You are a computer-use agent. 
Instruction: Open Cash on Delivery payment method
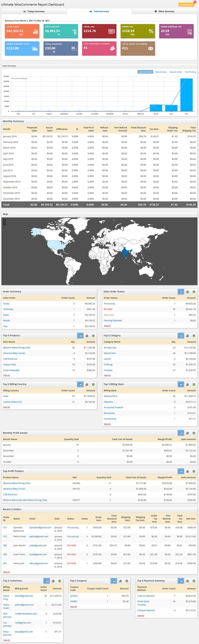[x=146, y=596]
